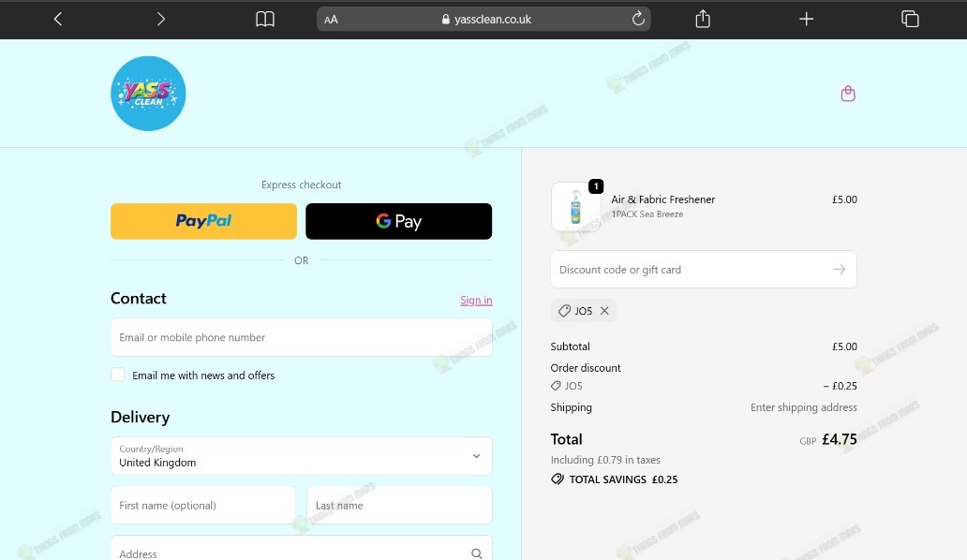Select the Express checkout label
This screenshot has width=967, height=560.
click(x=301, y=184)
